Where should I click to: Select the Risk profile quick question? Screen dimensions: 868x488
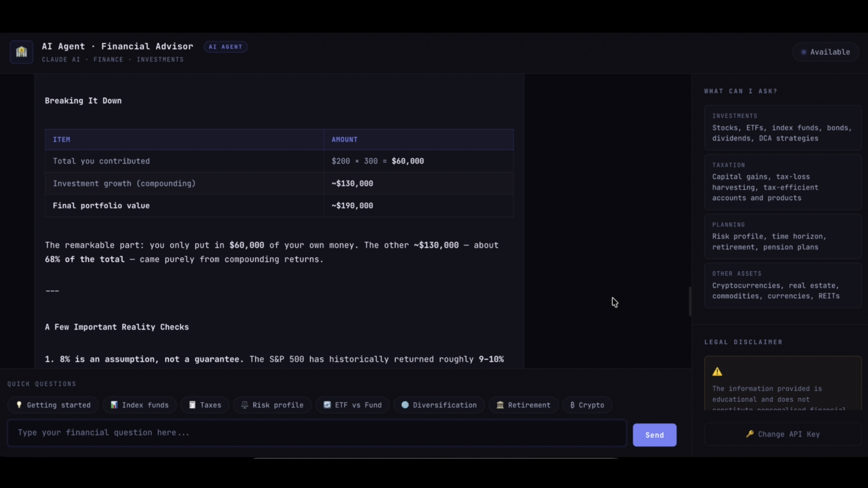tap(272, 405)
